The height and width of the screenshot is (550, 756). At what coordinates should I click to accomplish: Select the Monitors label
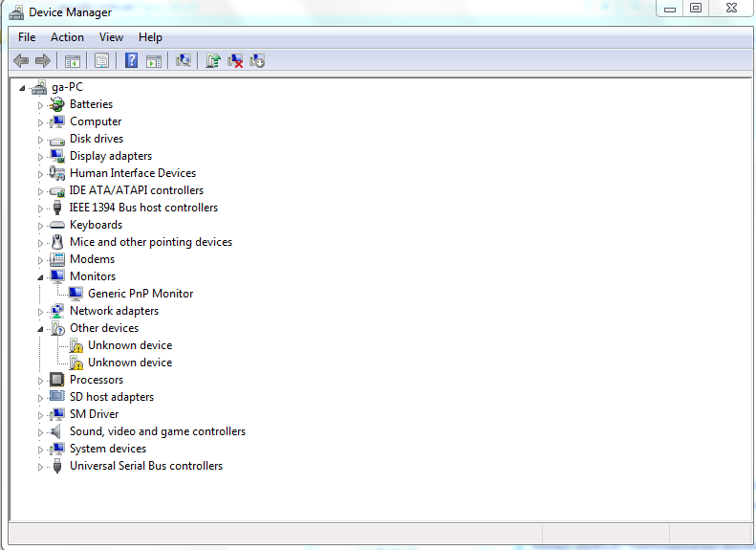tap(93, 276)
